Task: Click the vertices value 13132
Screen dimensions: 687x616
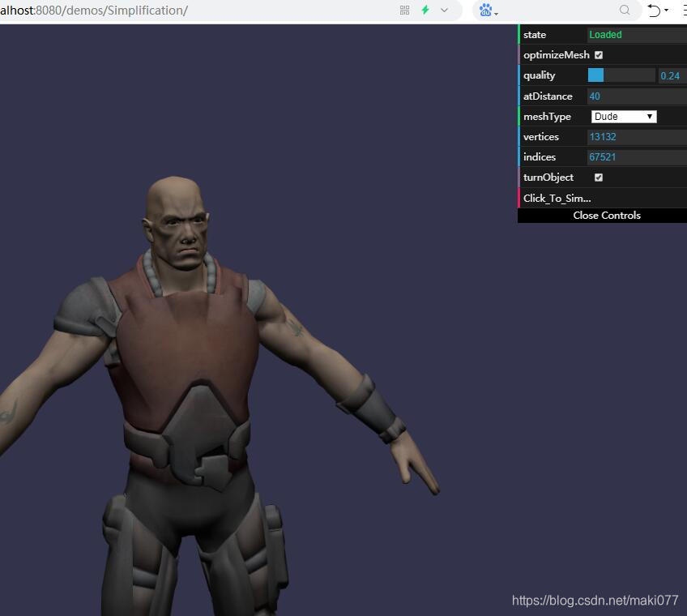Action: coord(637,137)
